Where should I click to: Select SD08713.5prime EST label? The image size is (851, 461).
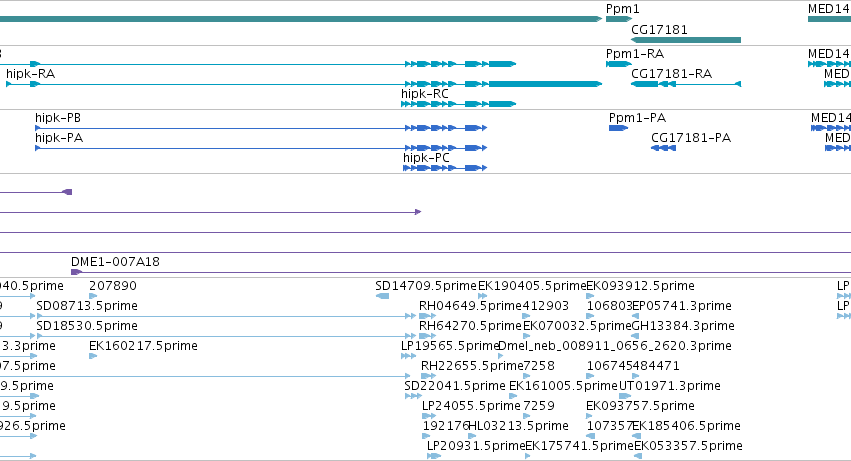pyautogui.click(x=87, y=306)
